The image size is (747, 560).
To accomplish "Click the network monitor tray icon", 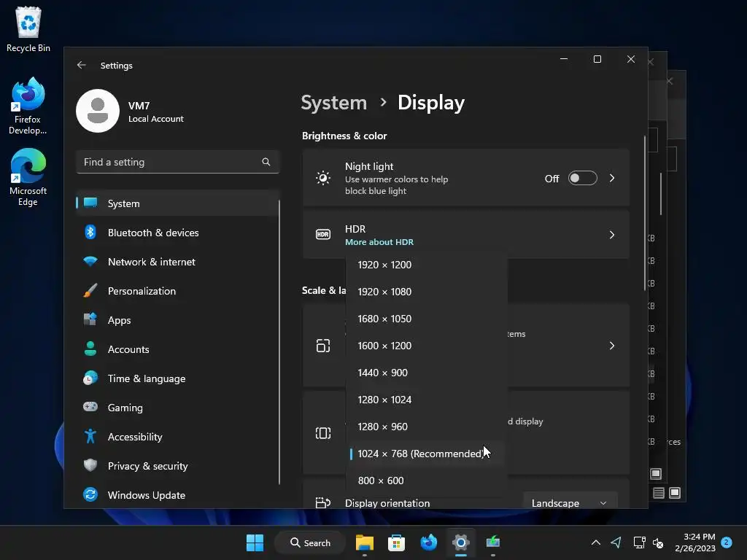I will [639, 542].
